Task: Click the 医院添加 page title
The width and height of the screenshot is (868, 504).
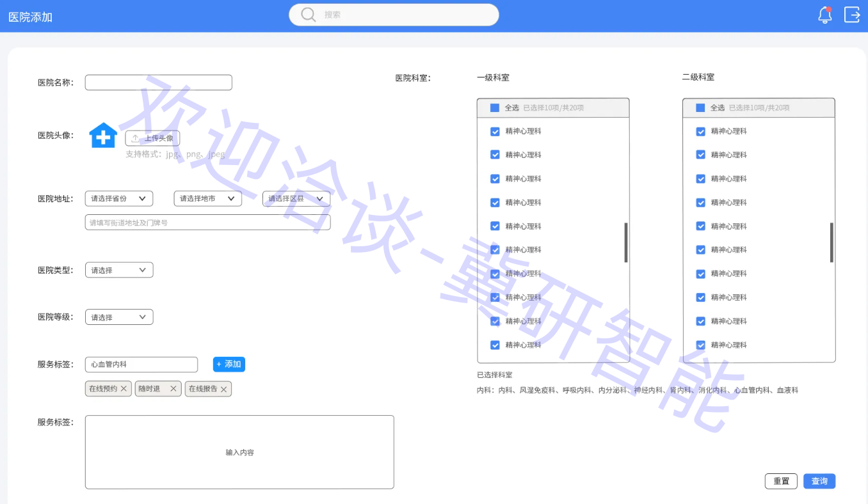Action: (x=30, y=17)
